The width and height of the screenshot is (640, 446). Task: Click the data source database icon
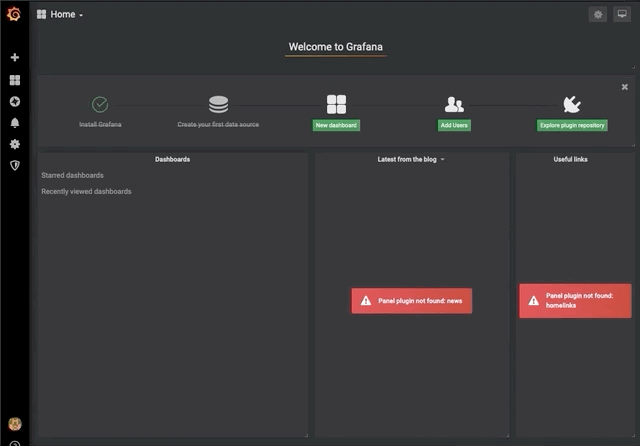coord(218,104)
